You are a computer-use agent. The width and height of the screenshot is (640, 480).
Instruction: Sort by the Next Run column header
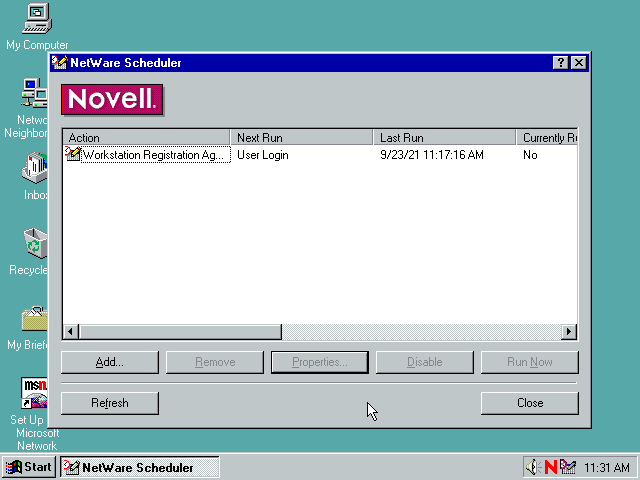(302, 138)
